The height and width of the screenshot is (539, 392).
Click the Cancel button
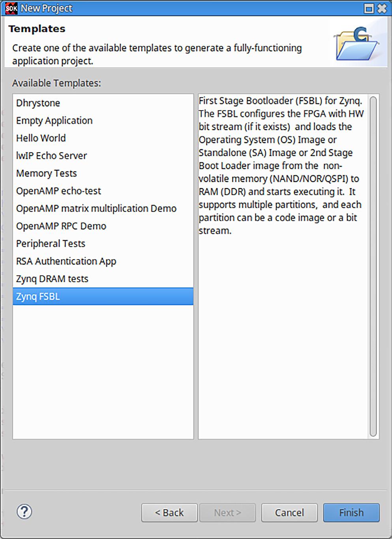tap(289, 513)
